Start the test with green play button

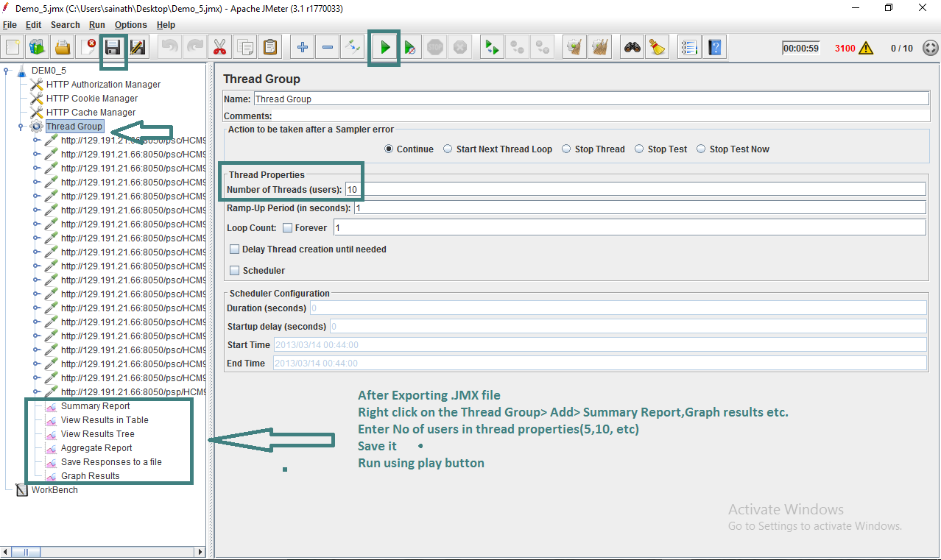[384, 48]
